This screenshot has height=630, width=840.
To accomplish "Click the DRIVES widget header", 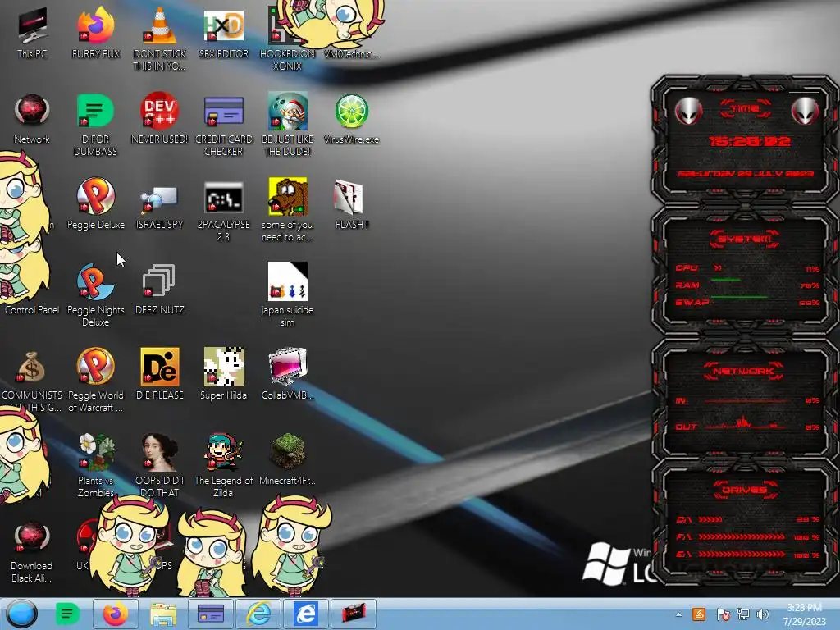I will tap(745, 490).
